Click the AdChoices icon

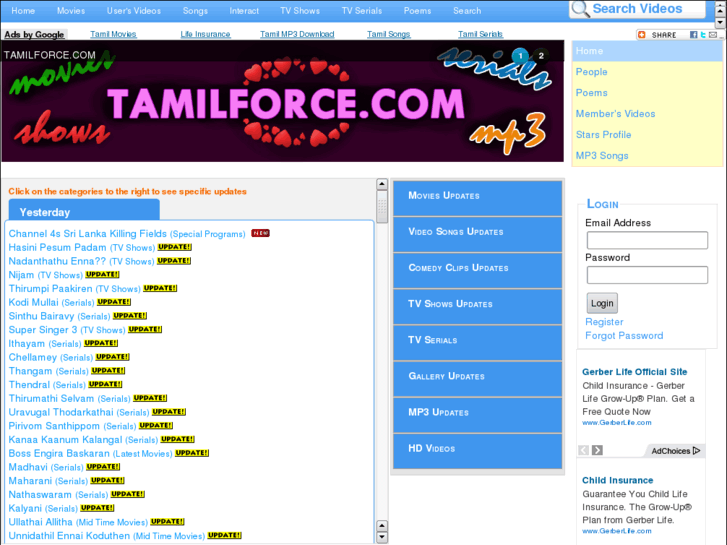click(696, 450)
